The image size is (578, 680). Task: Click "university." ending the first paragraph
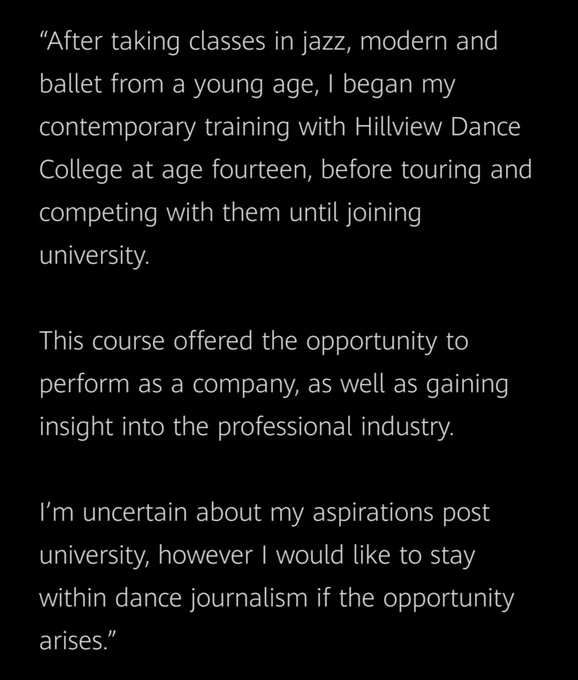click(94, 256)
